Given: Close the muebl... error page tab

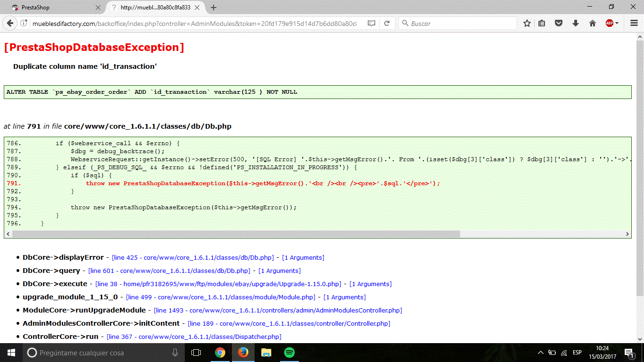Looking at the screenshot, I should pyautogui.click(x=198, y=8).
